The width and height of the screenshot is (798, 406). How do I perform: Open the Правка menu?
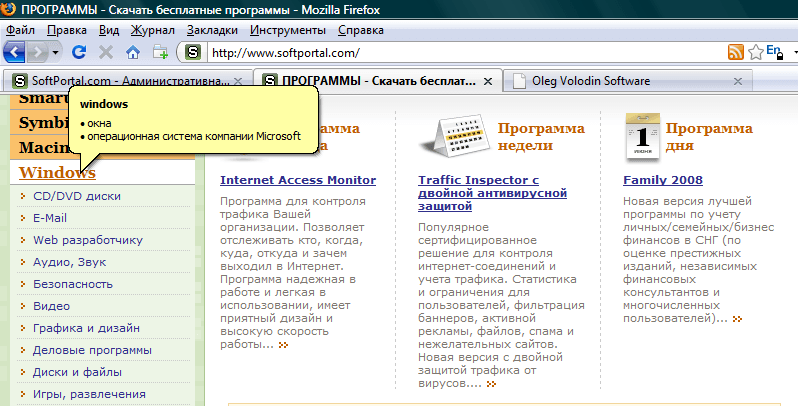pos(67,30)
